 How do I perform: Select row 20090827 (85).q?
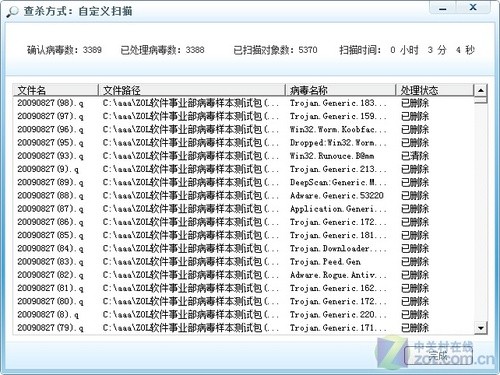pyautogui.click(x=243, y=235)
